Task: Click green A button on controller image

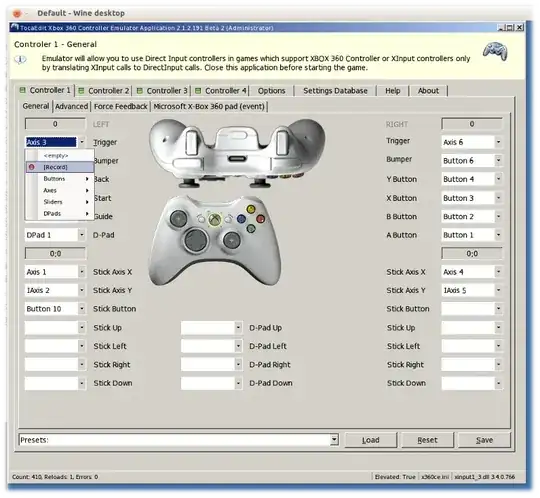Action: (251, 228)
